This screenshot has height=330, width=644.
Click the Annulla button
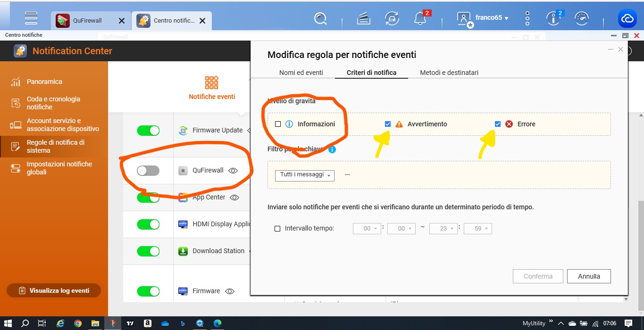[589, 276]
